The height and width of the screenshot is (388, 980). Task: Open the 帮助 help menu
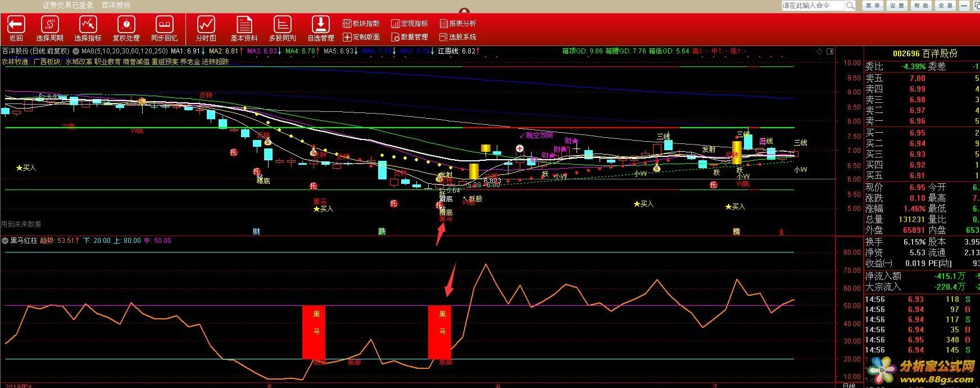(921, 6)
